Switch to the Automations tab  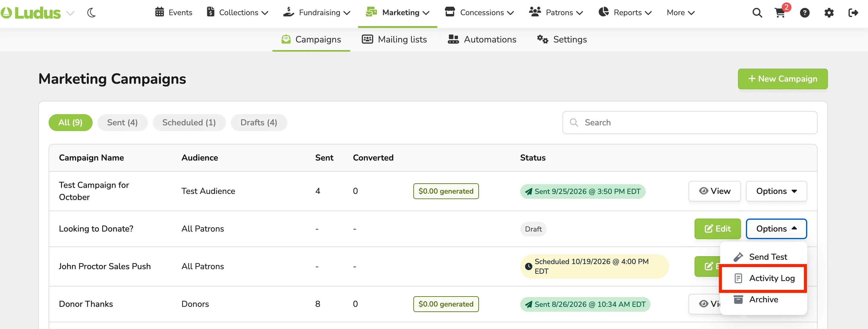click(482, 39)
